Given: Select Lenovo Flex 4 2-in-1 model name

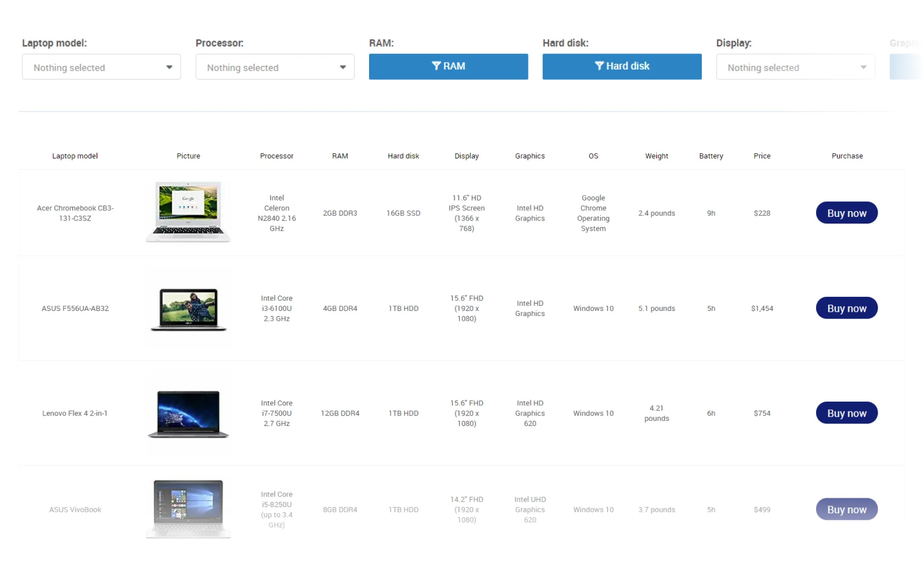Looking at the screenshot, I should pos(75,413).
